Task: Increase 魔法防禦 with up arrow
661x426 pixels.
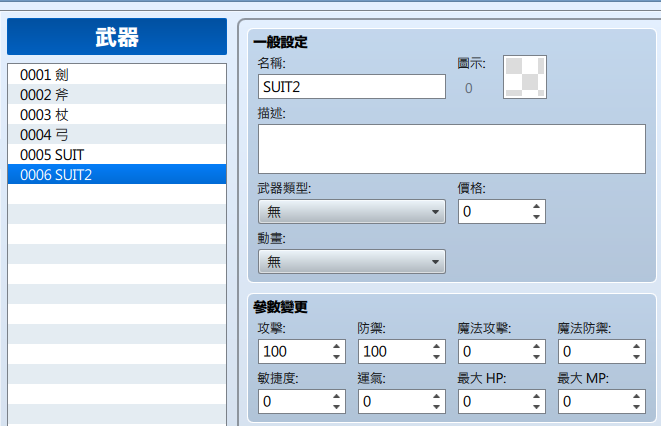Action: (636, 346)
